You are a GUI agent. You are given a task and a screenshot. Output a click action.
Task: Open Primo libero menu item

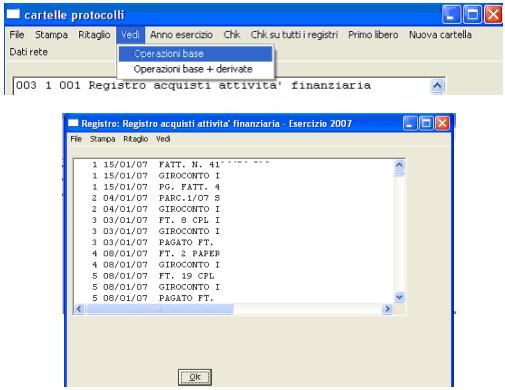[373, 35]
